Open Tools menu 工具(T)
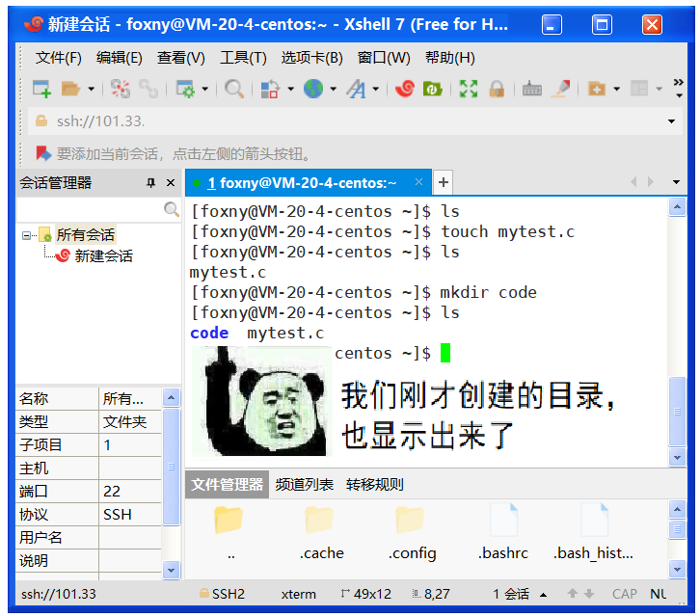Image resolution: width=700 pixels, height=616 pixels. pos(243,58)
